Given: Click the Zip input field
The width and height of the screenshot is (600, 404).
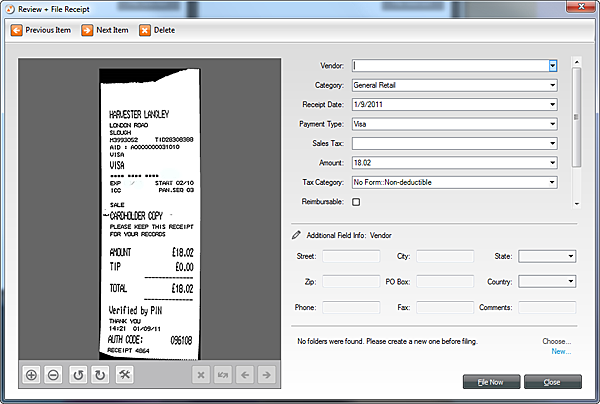Looking at the screenshot, I should click(x=351, y=282).
